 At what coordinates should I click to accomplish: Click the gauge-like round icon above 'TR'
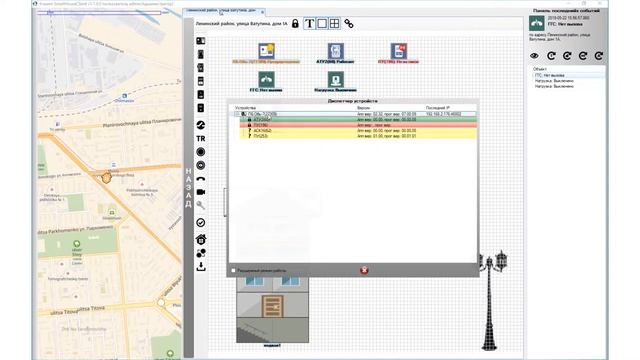tap(201, 125)
